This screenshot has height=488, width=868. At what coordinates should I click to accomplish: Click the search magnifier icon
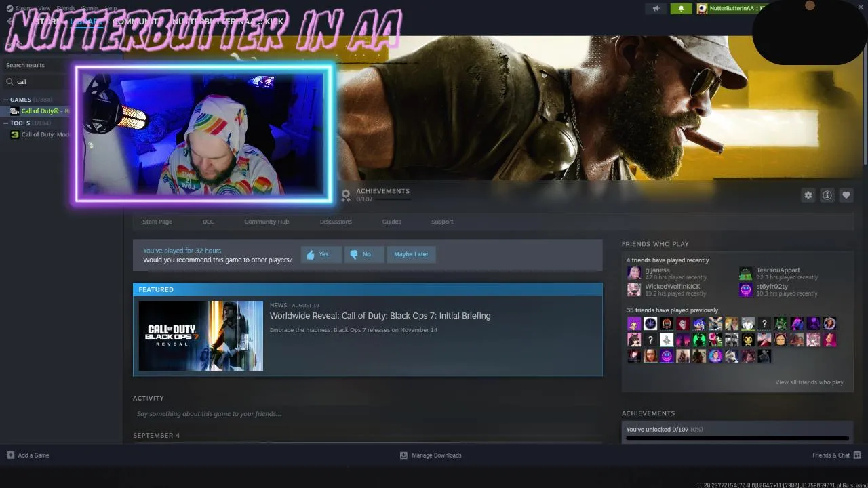(x=9, y=81)
